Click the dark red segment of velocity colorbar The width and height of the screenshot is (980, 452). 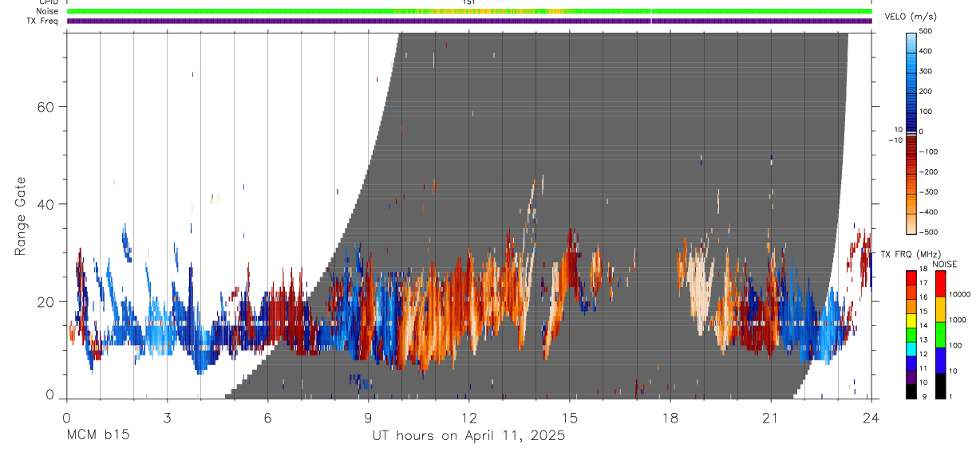911,147
